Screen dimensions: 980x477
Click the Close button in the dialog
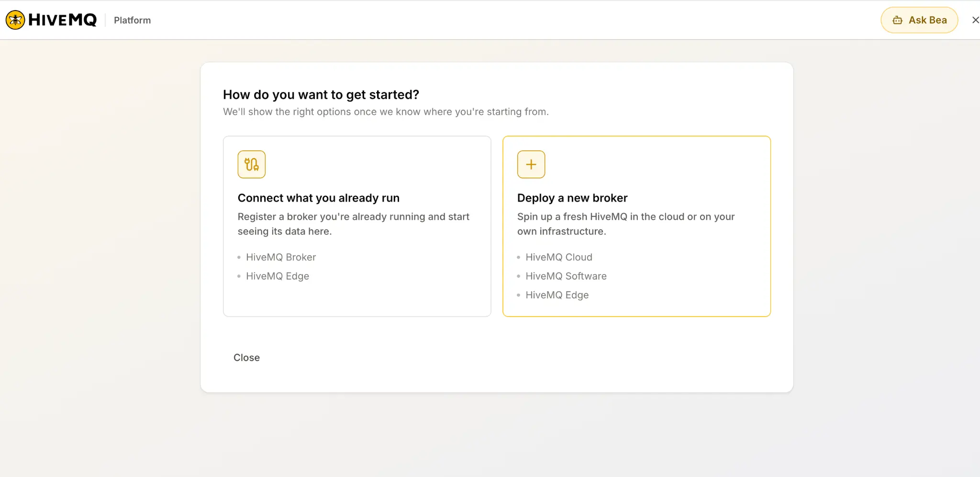click(246, 358)
